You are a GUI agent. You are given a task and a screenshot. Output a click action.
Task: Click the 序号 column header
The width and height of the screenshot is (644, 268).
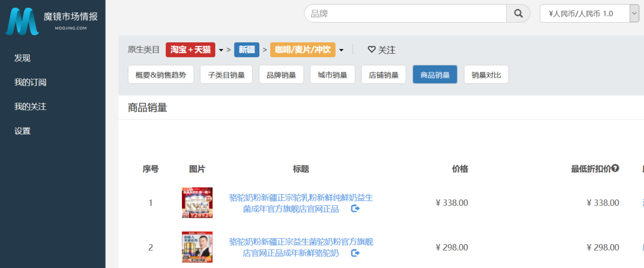pyautogui.click(x=150, y=169)
